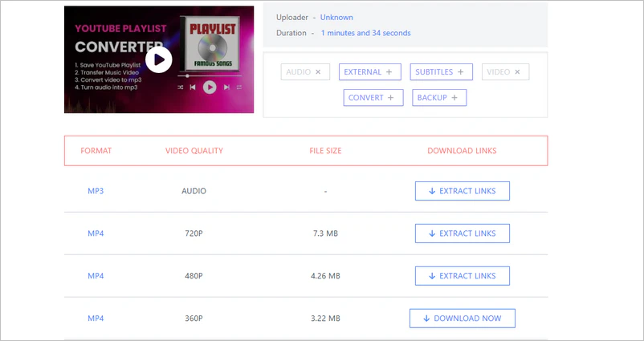Click the DOWNLOAD LINKS column header
Screen dimensions: 644x341
tap(462, 151)
